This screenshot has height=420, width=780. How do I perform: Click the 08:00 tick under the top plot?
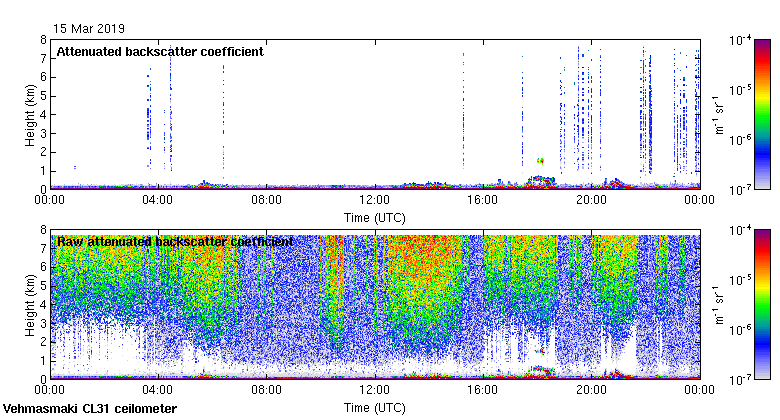(266, 200)
